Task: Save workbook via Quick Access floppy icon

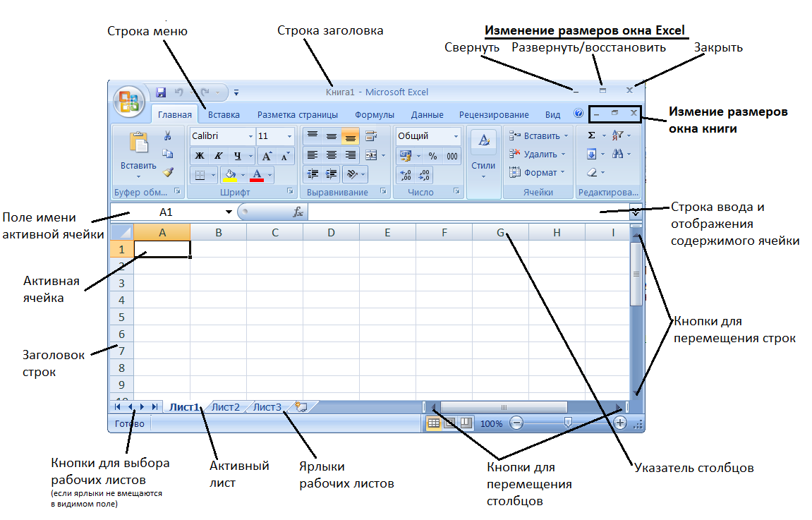Action: pos(161,92)
